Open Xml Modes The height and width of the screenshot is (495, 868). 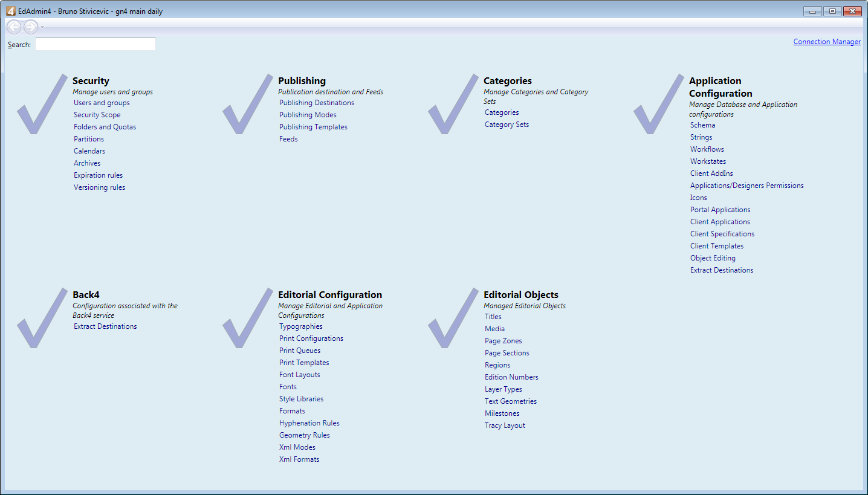[297, 447]
